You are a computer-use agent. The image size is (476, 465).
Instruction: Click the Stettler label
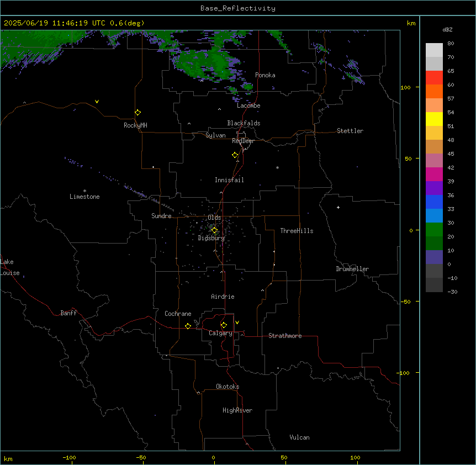(350, 131)
